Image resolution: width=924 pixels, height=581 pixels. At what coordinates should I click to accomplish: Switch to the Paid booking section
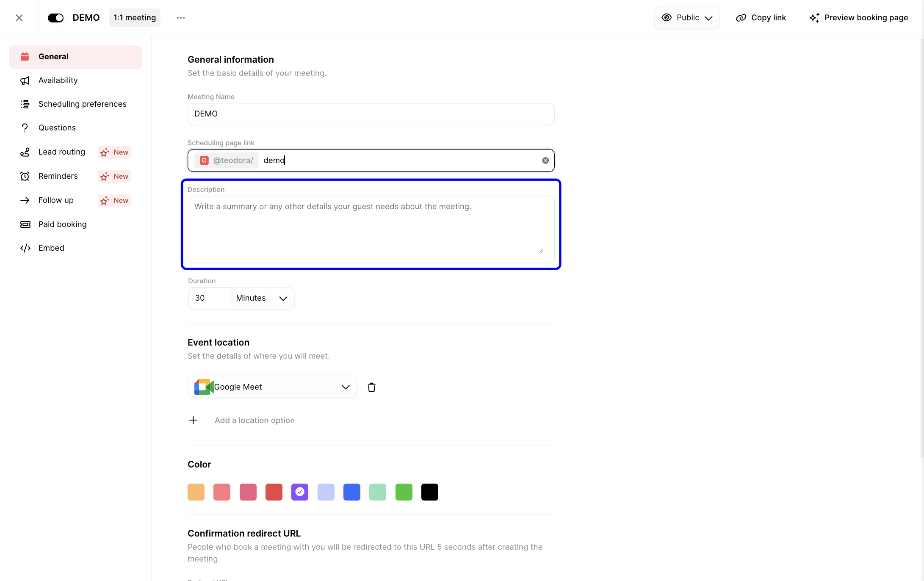62,224
